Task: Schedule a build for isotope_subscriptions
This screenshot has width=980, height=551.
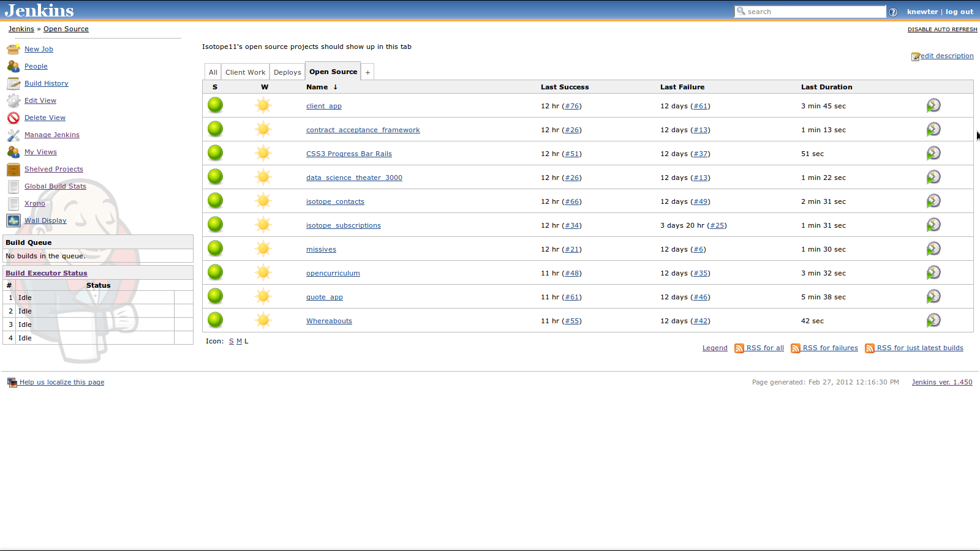Action: [x=933, y=225]
